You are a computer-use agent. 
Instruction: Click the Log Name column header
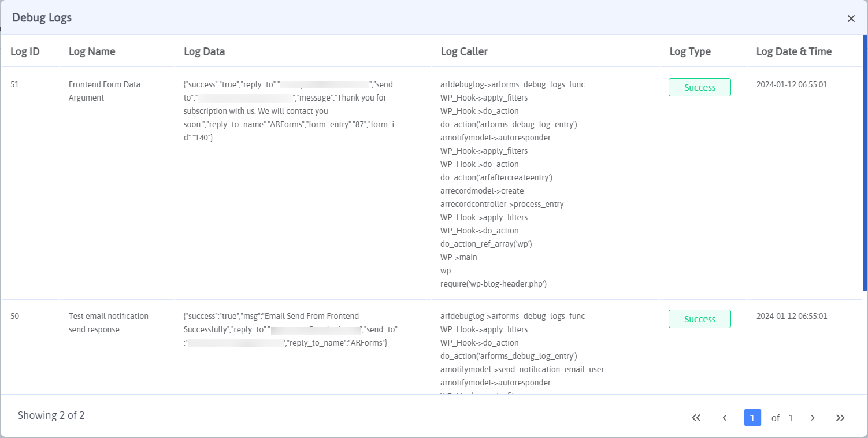tap(91, 51)
